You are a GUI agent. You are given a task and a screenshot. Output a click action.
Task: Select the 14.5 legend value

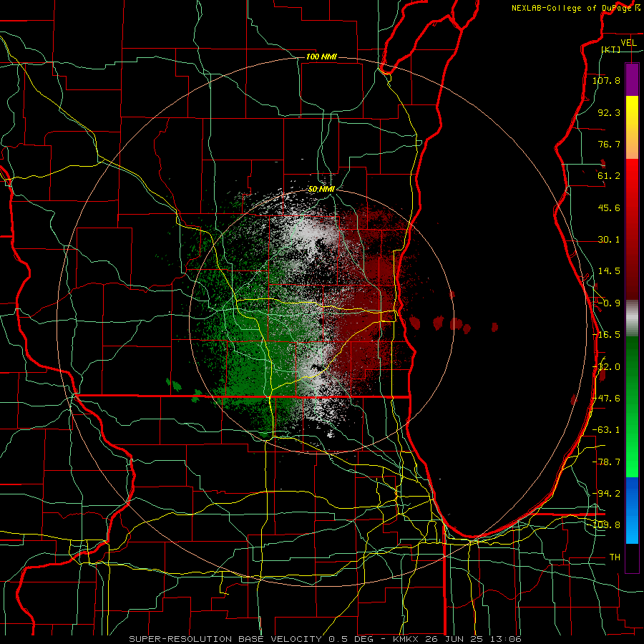[x=609, y=271]
